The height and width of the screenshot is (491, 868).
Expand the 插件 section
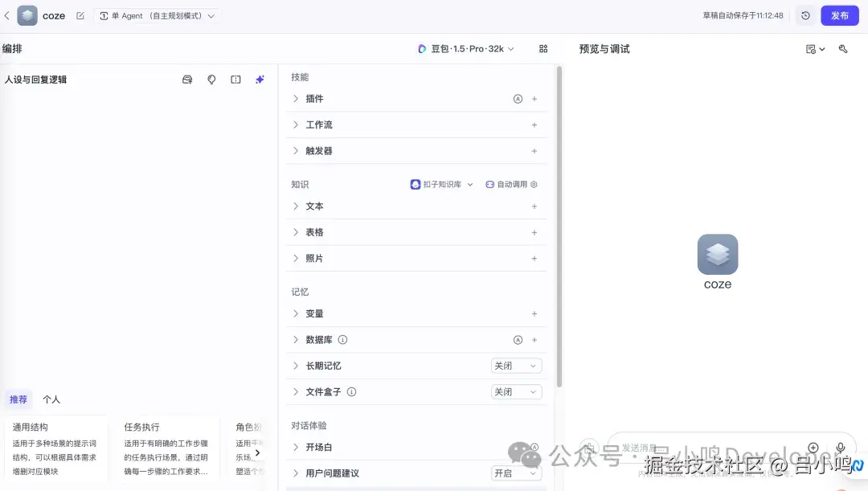point(296,99)
